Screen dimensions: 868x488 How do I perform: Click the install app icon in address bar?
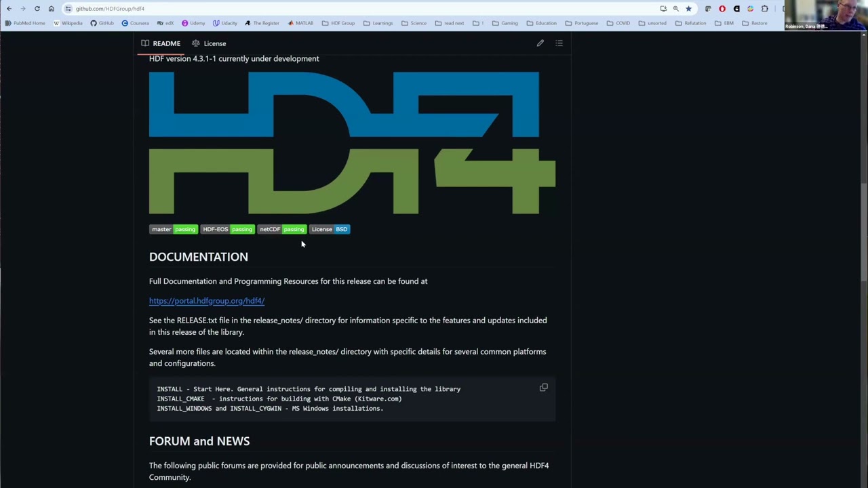point(663,9)
